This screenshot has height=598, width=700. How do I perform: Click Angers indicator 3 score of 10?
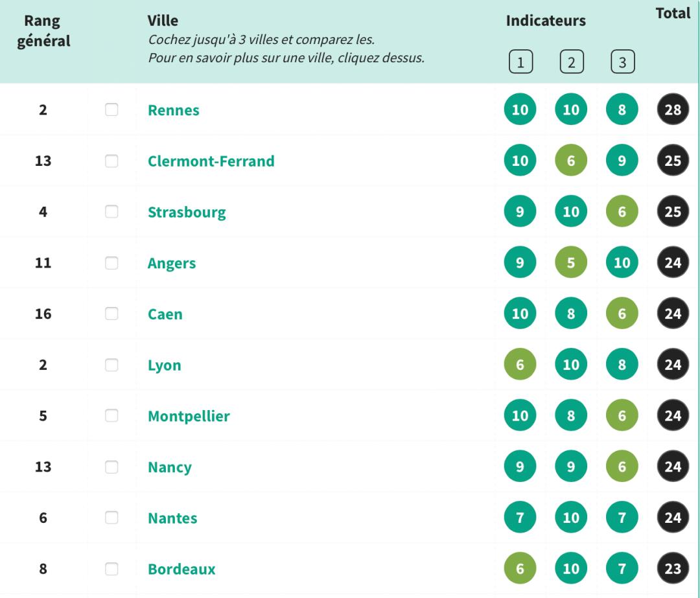(x=622, y=263)
